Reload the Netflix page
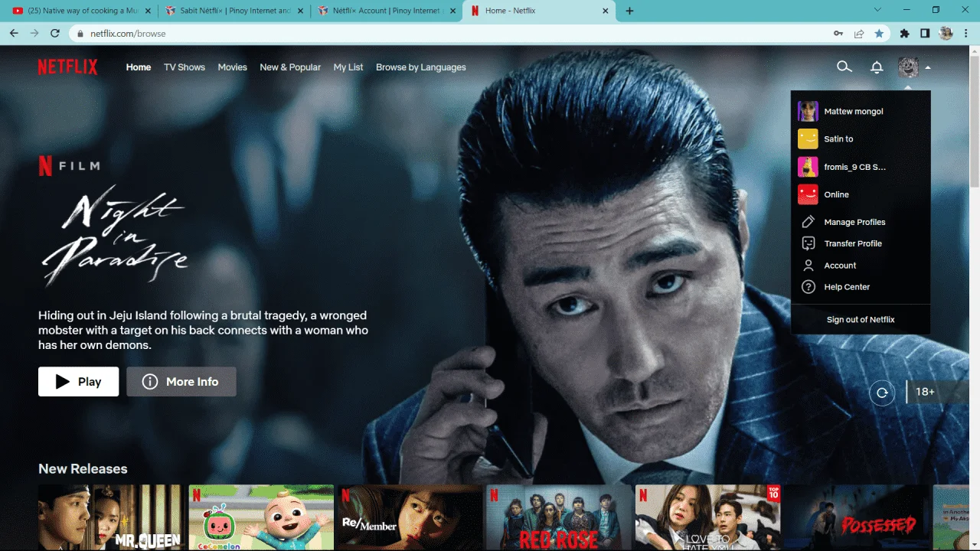 [x=55, y=34]
